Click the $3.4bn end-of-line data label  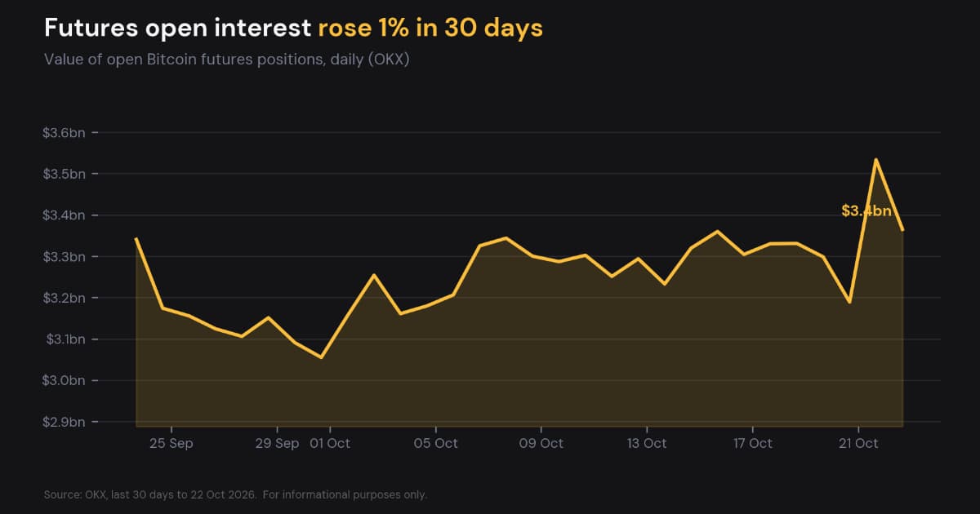tap(866, 210)
